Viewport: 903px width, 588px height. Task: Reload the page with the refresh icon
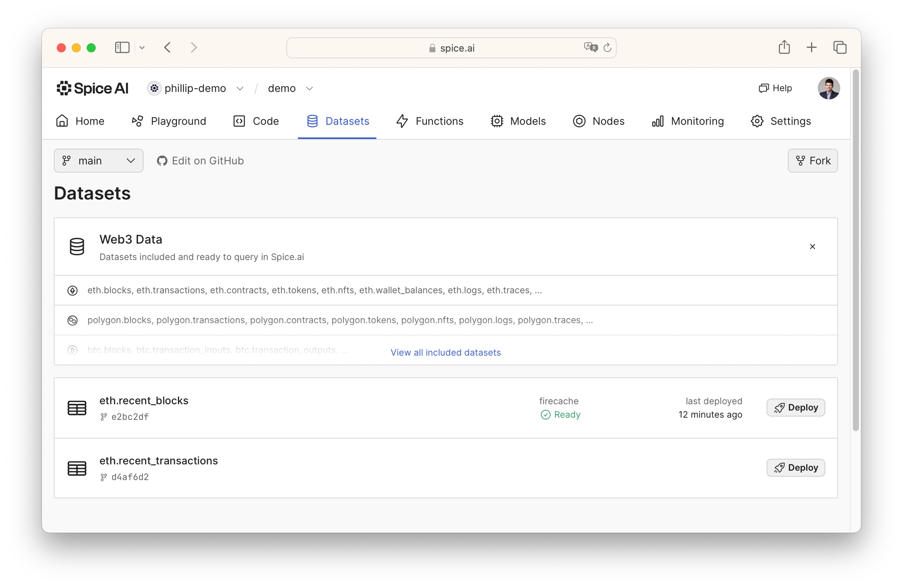[x=607, y=48]
